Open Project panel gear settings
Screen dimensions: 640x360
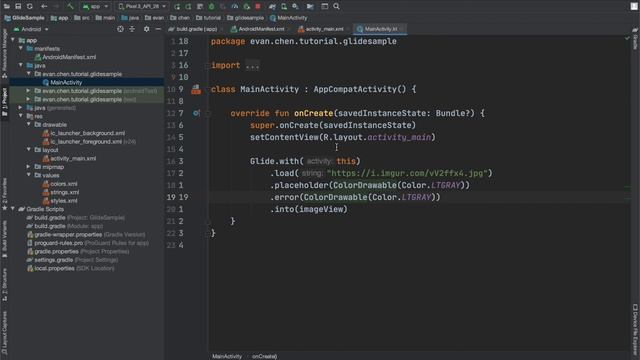147,29
